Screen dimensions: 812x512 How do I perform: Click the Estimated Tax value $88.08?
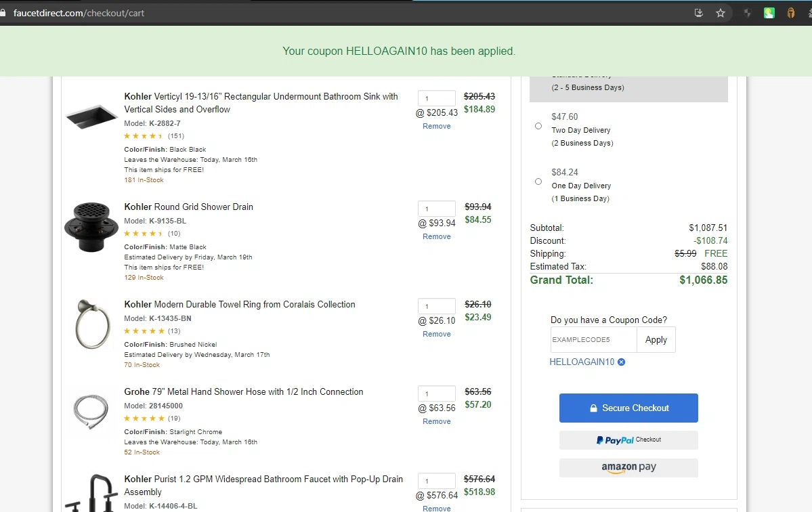tap(714, 267)
